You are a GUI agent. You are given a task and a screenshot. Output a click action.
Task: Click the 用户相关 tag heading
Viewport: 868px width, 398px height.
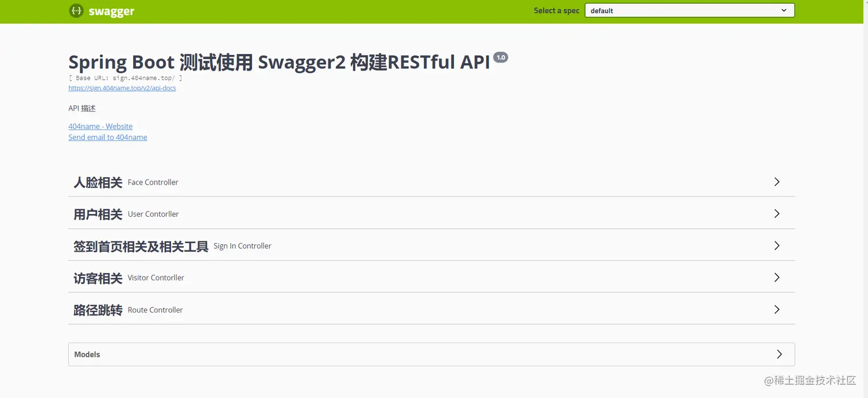98,214
